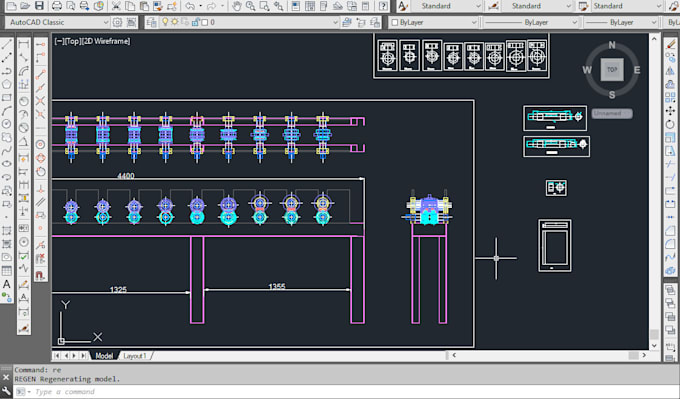
Task: Select the Multiline Text A tool
Action: (x=7, y=284)
